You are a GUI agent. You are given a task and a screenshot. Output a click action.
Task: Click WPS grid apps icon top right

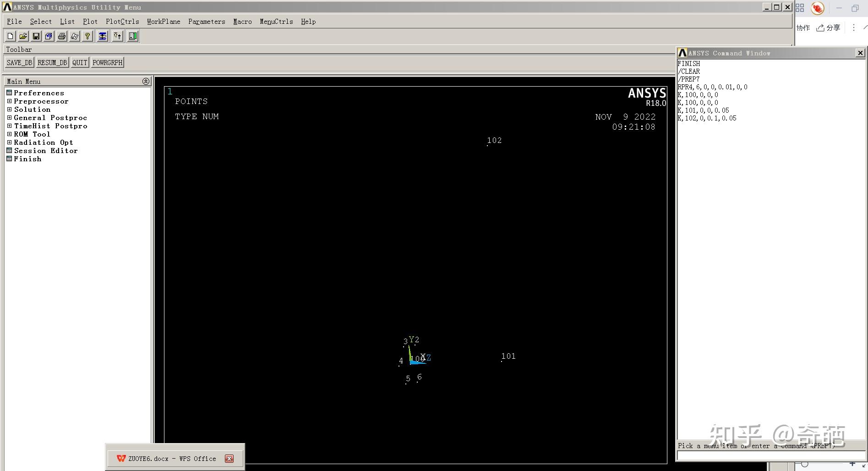[800, 8]
